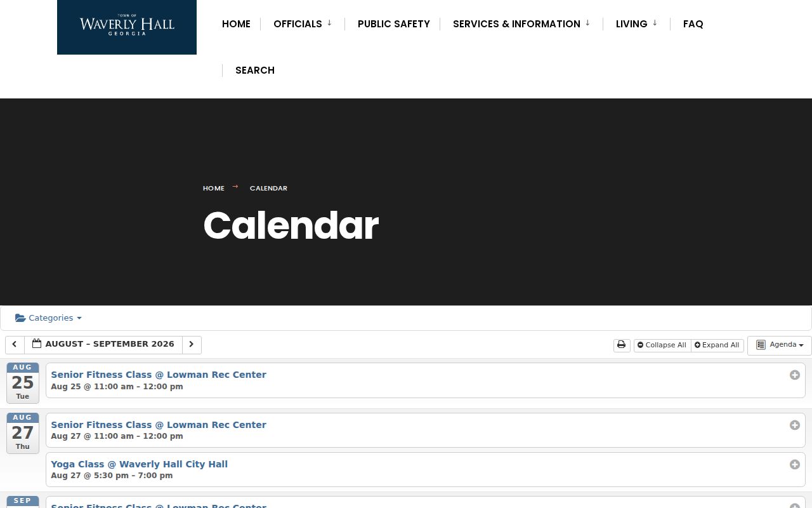Open the August – September 2026 date picker
This screenshot has height=508, width=812.
pyautogui.click(x=103, y=345)
